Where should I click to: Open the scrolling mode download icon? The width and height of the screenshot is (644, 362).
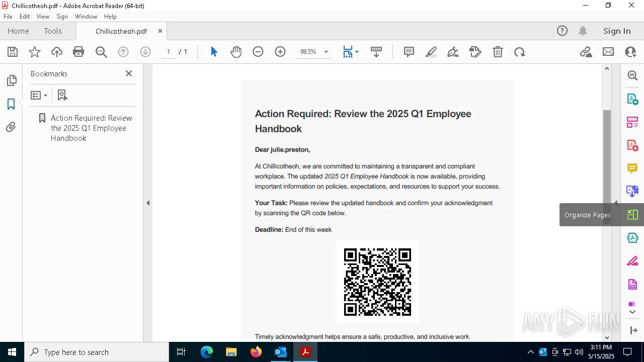click(x=376, y=52)
